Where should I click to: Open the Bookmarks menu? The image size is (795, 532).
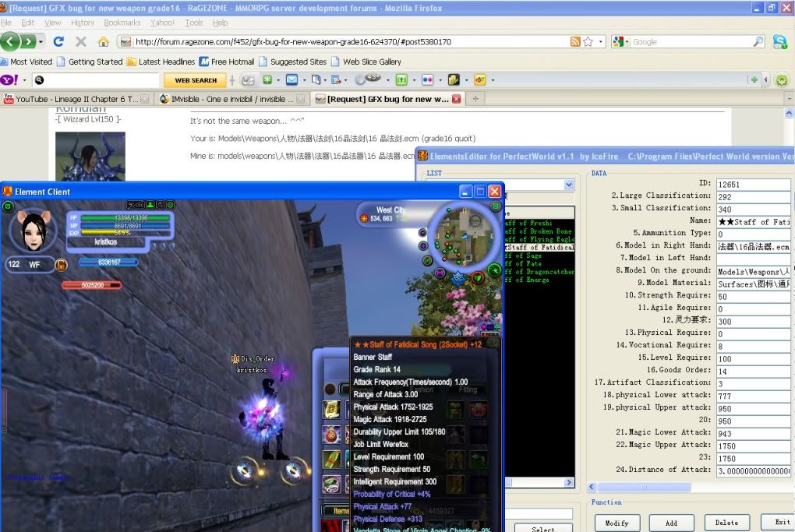pyautogui.click(x=122, y=23)
